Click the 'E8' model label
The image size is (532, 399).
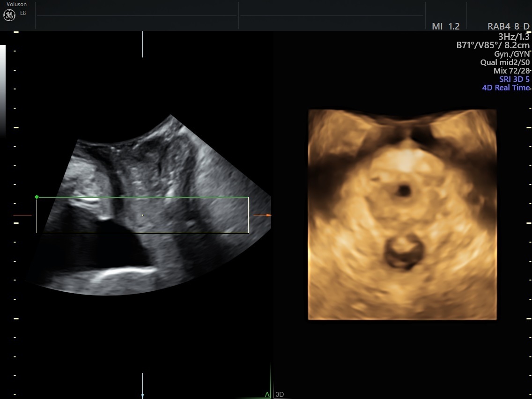23,13
